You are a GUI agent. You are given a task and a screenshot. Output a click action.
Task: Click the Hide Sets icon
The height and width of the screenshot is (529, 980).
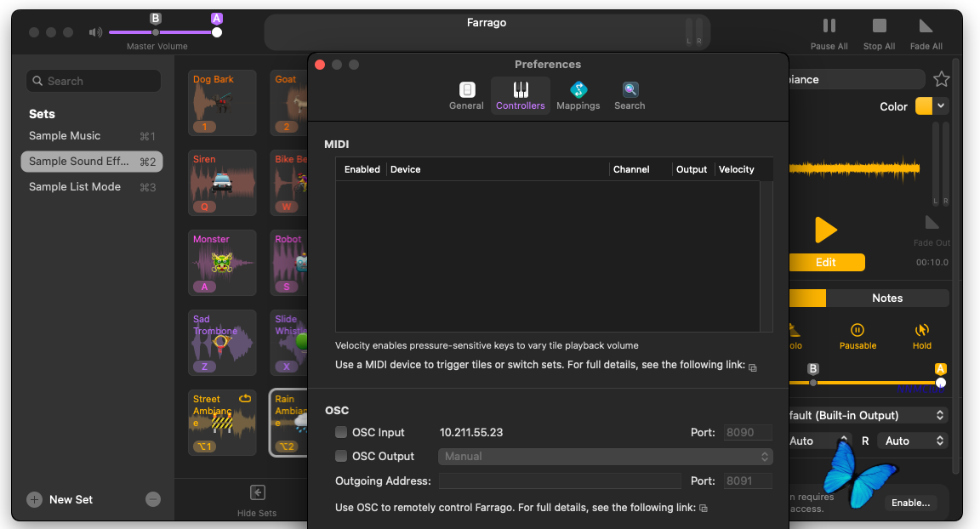pyautogui.click(x=258, y=492)
